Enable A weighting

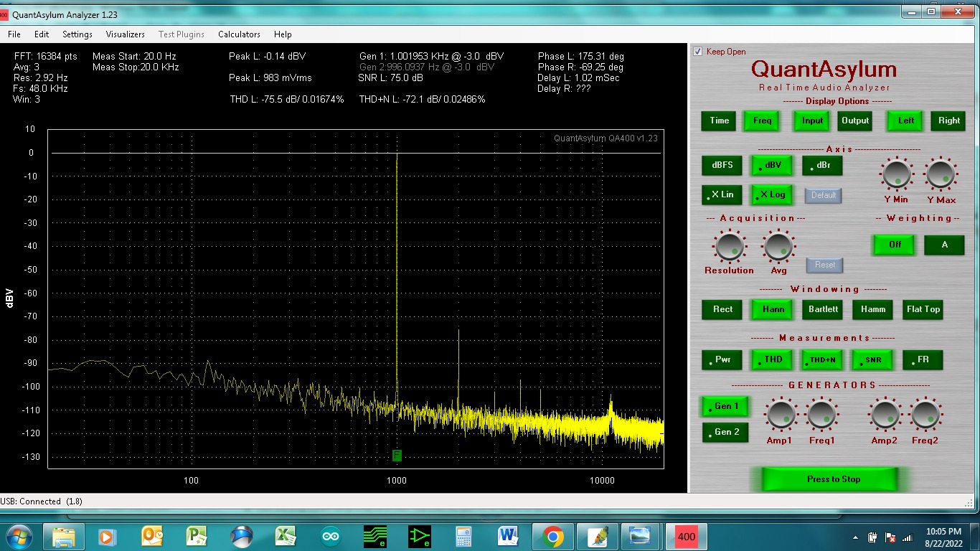point(944,245)
